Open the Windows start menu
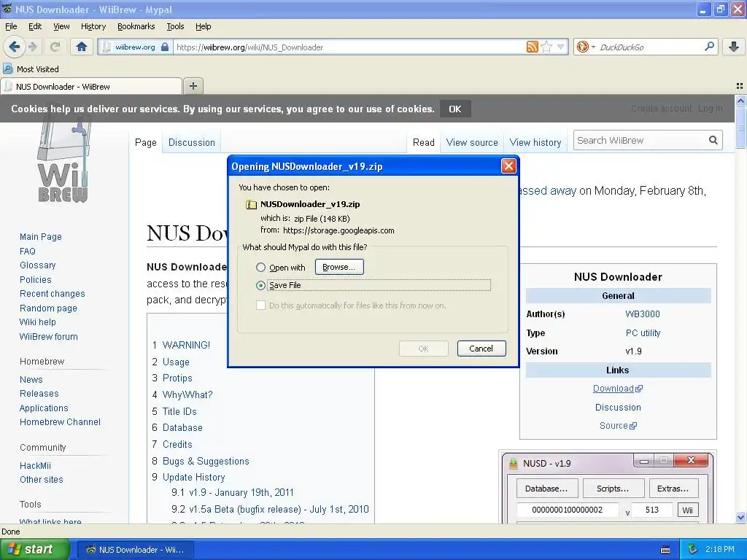This screenshot has height=560, width=747. click(35, 550)
